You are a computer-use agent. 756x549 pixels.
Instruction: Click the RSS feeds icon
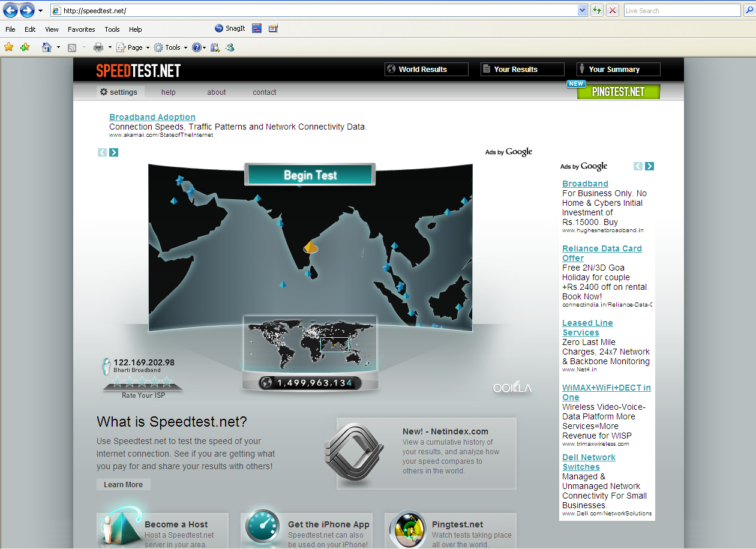tap(72, 47)
